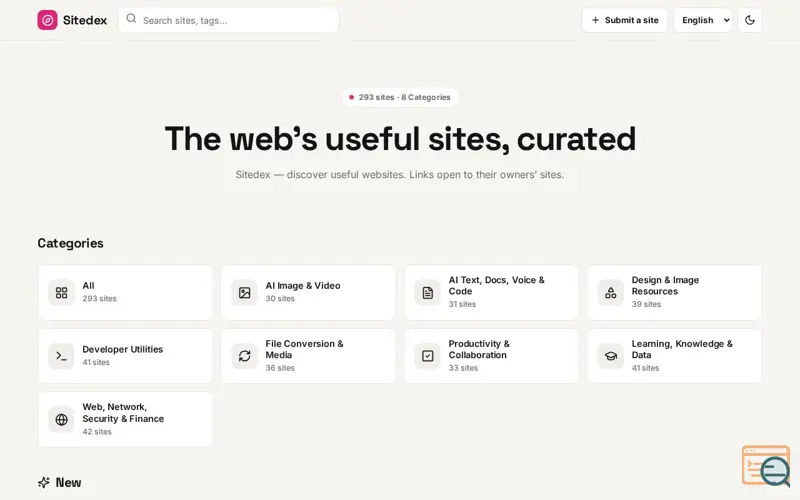Viewport: 800px width, 500px height.
Task: Click the Submit a site button
Action: click(624, 20)
